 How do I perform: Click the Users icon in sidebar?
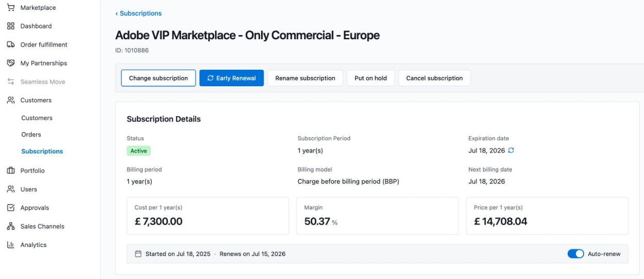(x=11, y=189)
